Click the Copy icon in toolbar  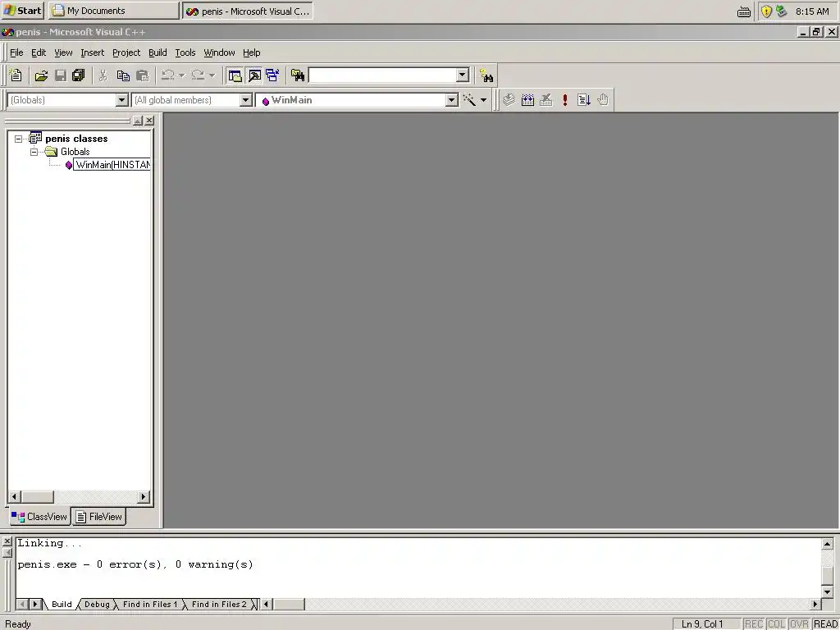click(x=123, y=75)
